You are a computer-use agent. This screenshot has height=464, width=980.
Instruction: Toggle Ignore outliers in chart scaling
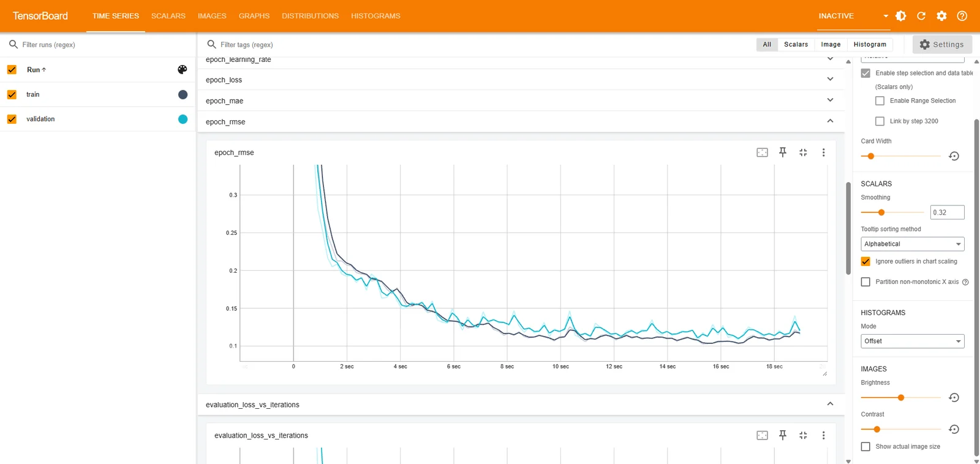pos(865,262)
